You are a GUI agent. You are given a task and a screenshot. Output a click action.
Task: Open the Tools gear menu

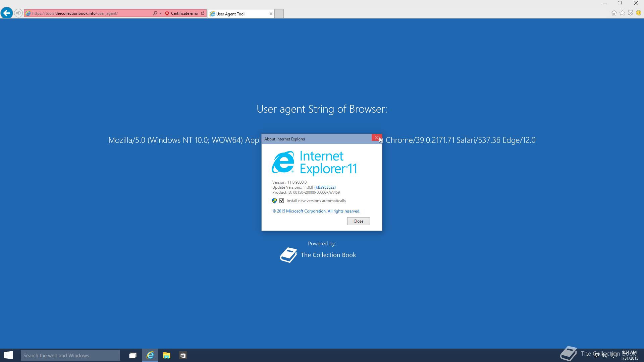[631, 13]
